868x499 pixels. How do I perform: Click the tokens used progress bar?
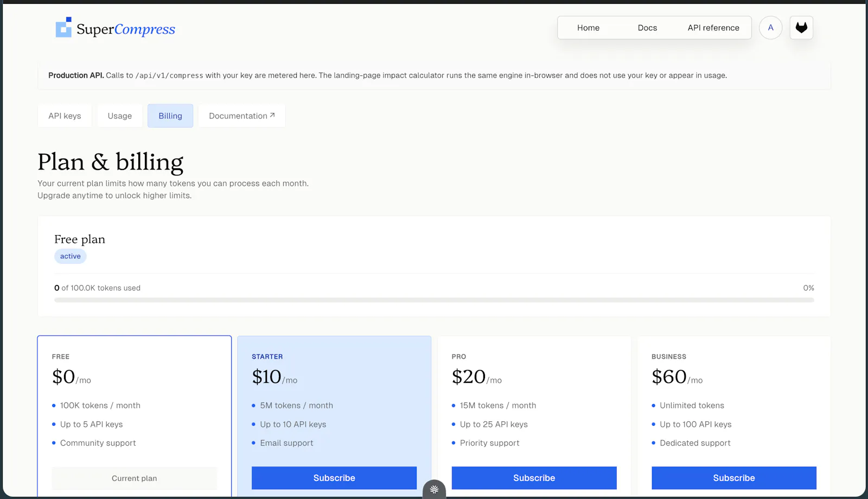434,300
